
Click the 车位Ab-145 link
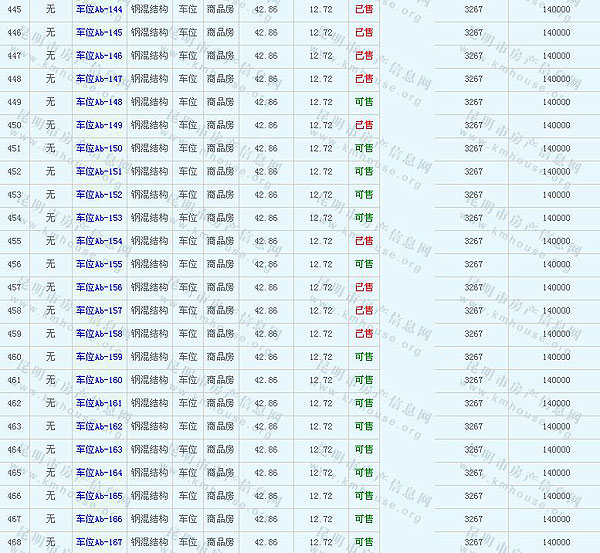tap(99, 33)
